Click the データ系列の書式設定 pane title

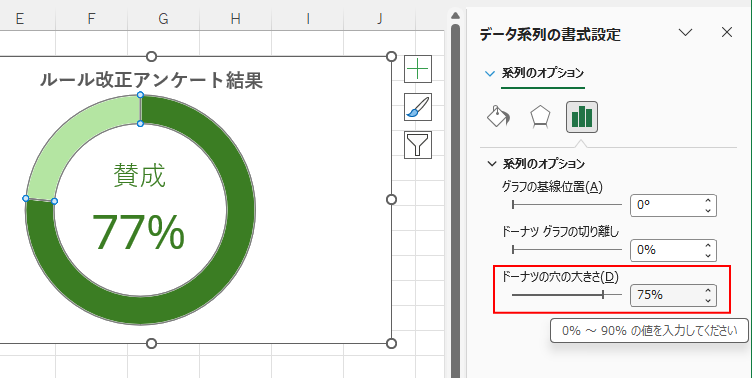point(550,35)
